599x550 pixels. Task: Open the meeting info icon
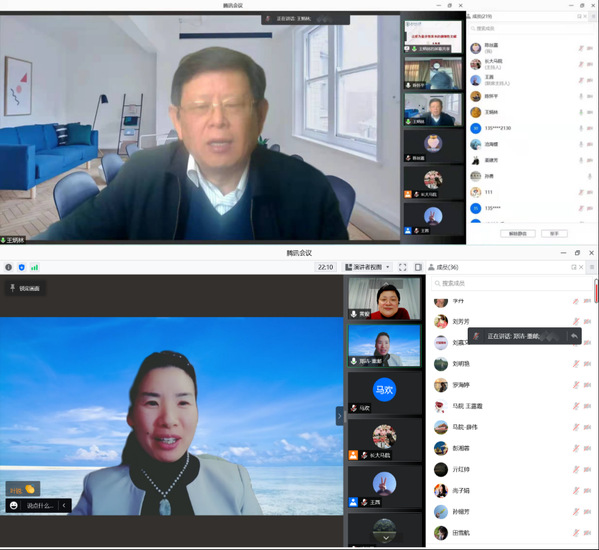[x=8, y=267]
